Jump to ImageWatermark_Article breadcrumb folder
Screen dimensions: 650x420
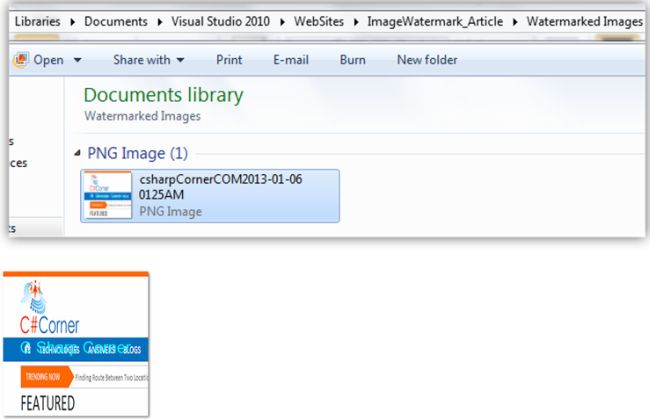click(x=435, y=22)
